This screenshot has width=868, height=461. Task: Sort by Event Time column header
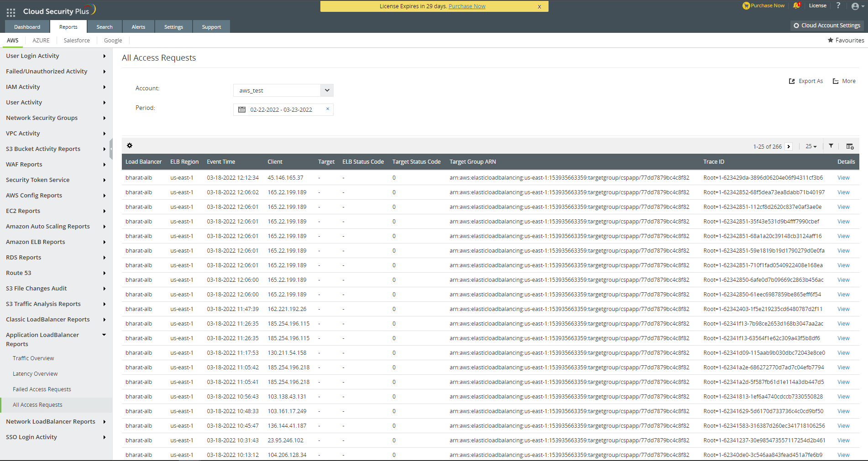[221, 162]
